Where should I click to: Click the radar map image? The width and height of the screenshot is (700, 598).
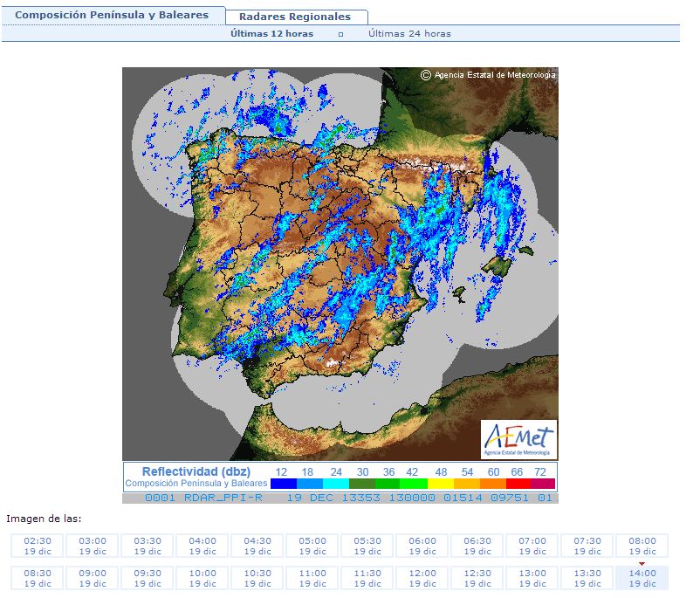pos(340,264)
